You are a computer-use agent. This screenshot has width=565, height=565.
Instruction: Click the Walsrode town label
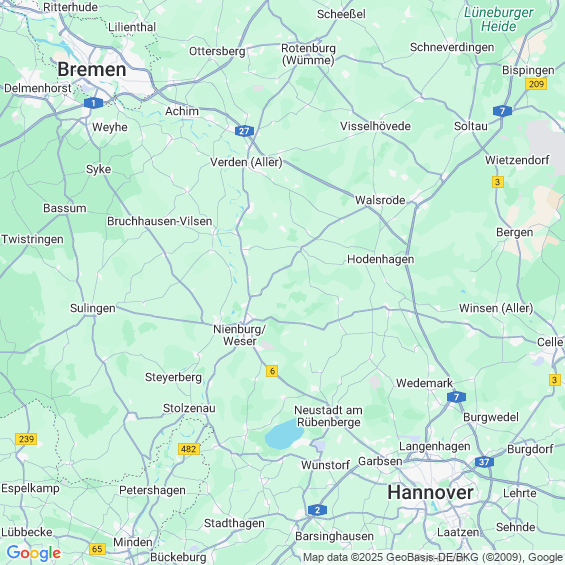(380, 200)
